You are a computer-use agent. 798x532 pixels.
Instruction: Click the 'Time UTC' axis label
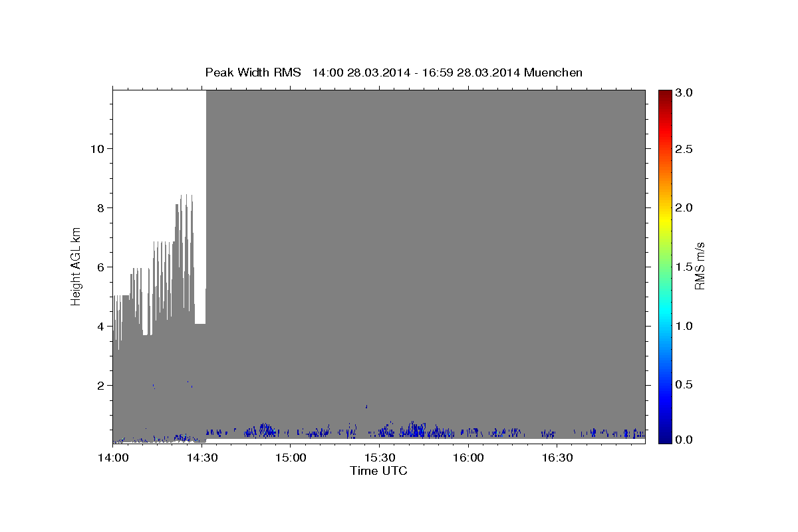pos(378,471)
